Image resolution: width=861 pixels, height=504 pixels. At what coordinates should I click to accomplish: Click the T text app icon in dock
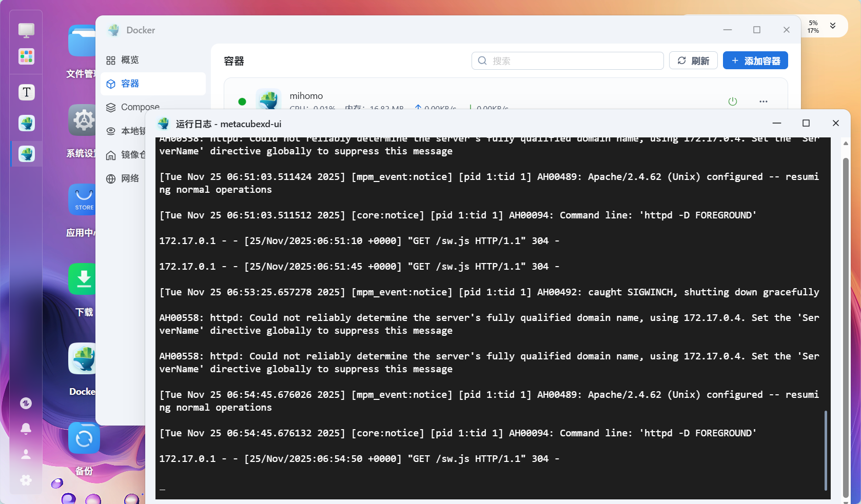pyautogui.click(x=27, y=92)
